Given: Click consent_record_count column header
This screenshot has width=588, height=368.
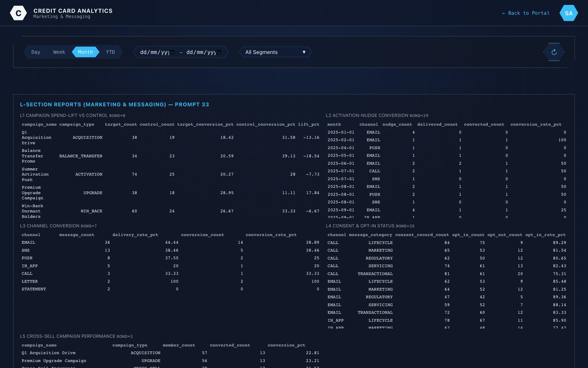Looking at the screenshot, I should pos(422,235).
